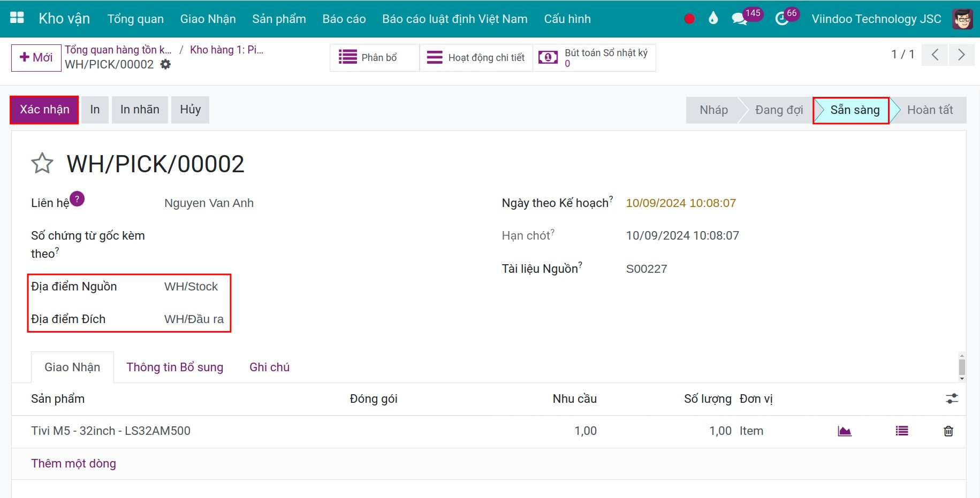Click Hoàn tất status stage
The height and width of the screenshot is (498, 980).
930,110
